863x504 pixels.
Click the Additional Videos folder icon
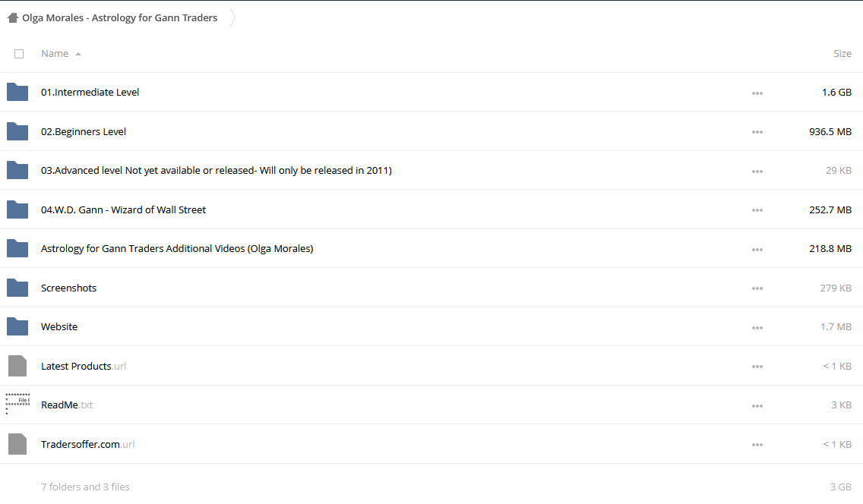(x=17, y=248)
